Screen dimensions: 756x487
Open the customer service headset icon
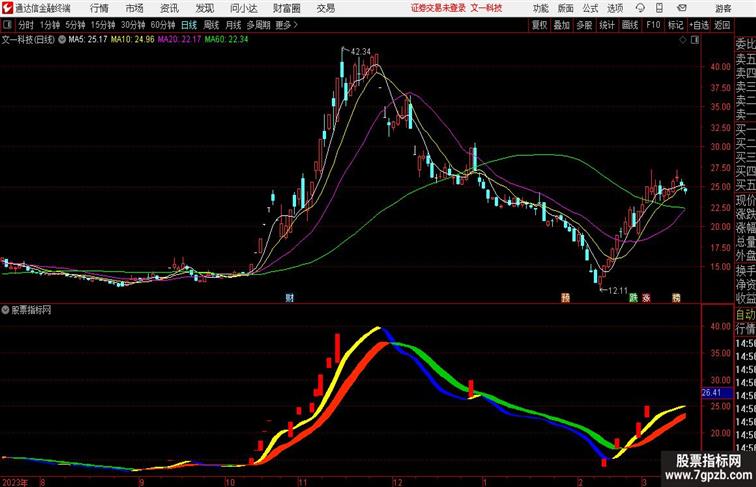coord(640,8)
